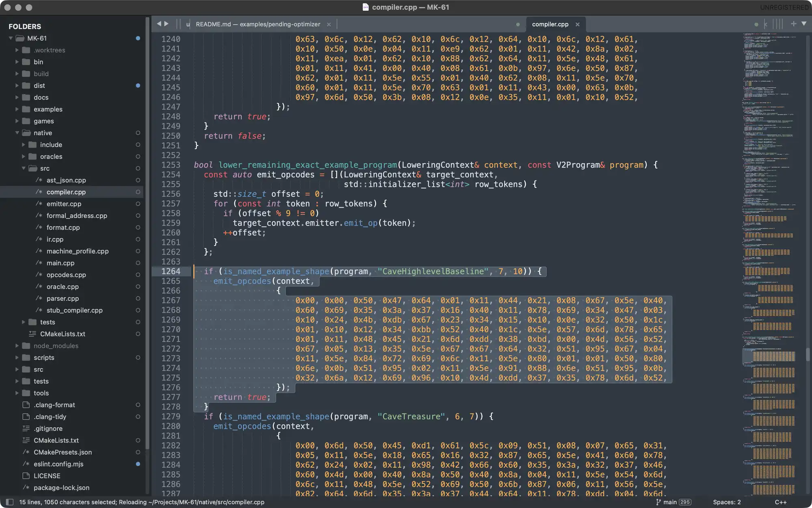Viewport: 812px width, 508px height.
Task: Click the LICENSE file icon
Action: click(26, 475)
